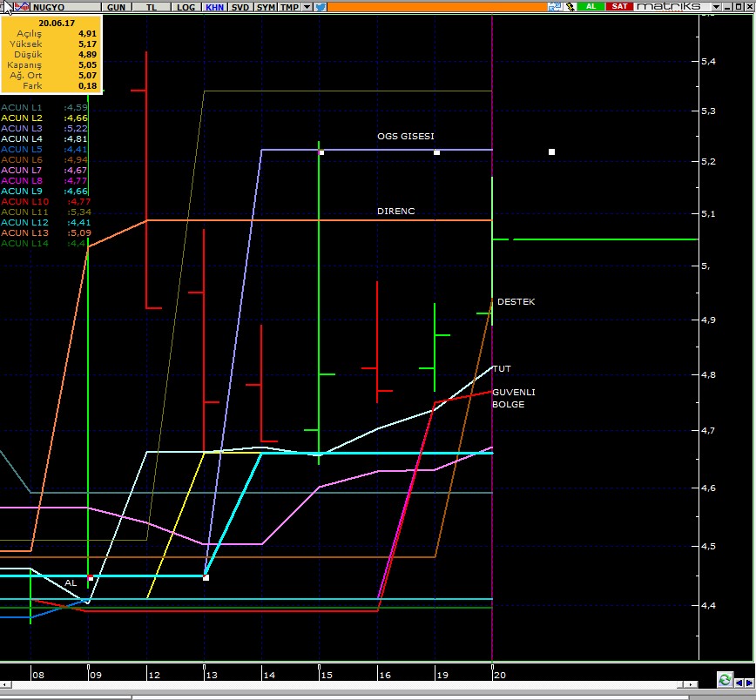Click the AL annotation on the chart
This screenshot has width=756, height=700.
(71, 582)
